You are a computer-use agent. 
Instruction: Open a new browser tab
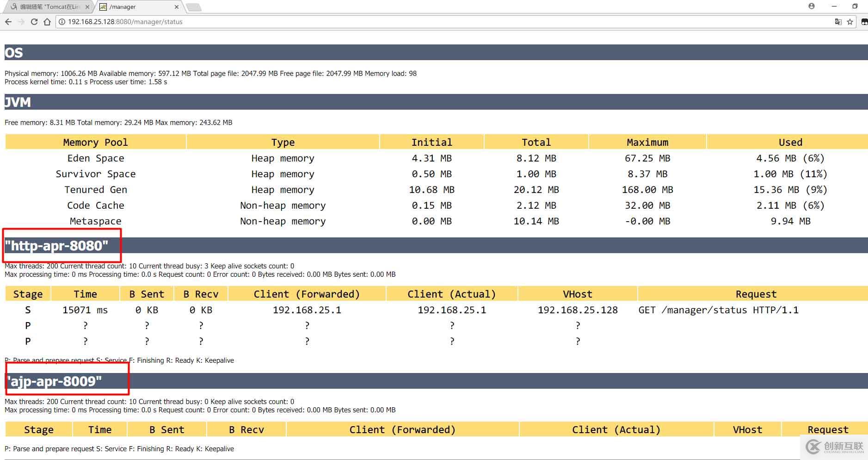tap(194, 7)
